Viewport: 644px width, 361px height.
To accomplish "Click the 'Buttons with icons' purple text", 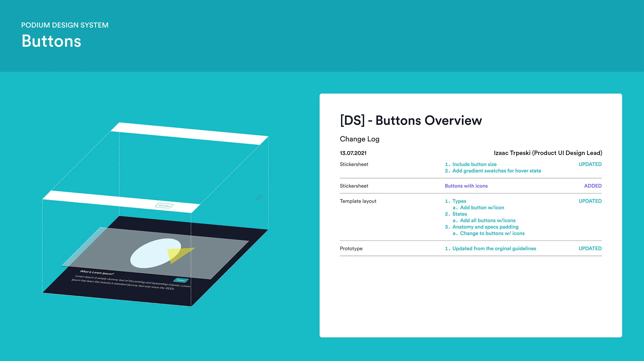I will point(466,186).
